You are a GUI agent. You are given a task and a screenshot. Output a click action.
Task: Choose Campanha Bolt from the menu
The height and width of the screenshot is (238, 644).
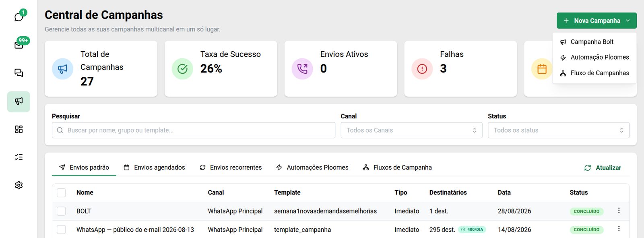point(594,42)
